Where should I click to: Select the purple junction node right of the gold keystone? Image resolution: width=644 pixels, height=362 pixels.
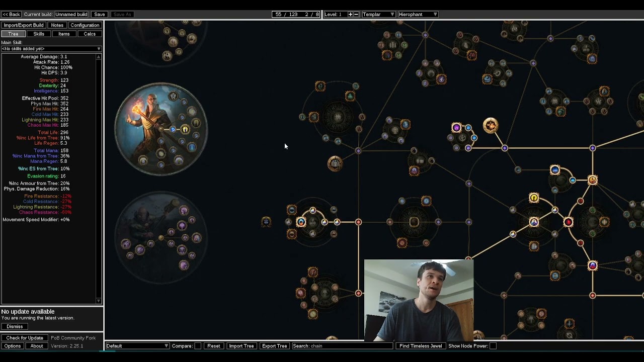[x=505, y=148]
